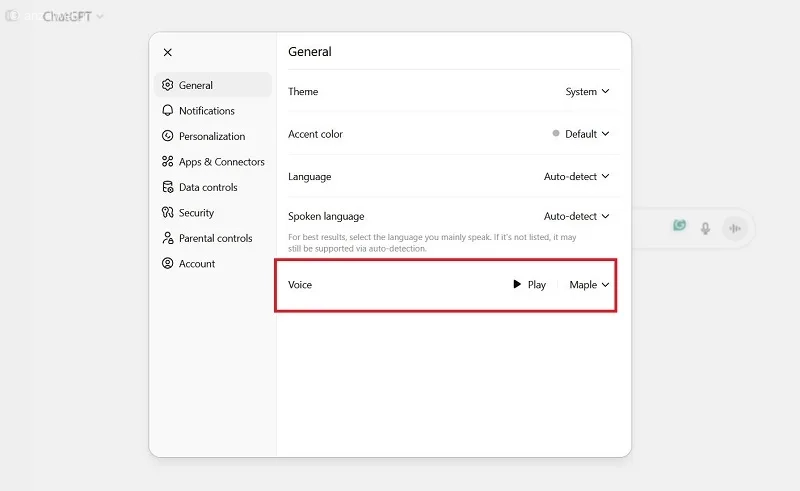
Task: Click the Account profile icon
Action: tap(168, 264)
